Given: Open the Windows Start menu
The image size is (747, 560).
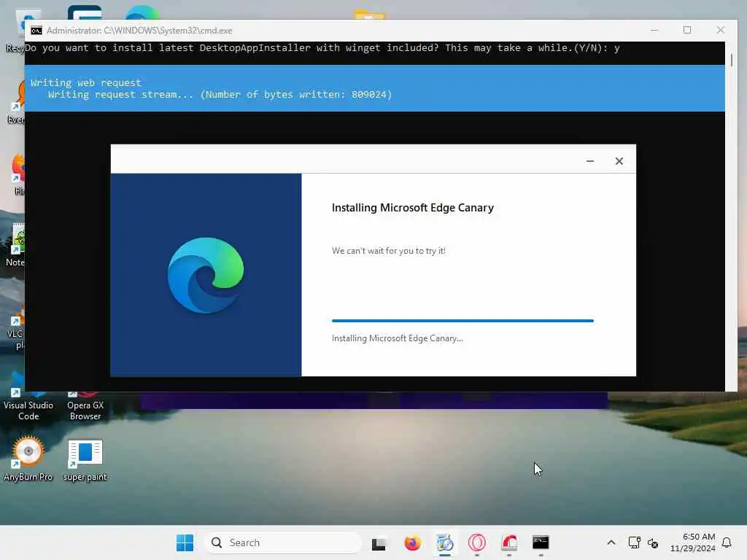Looking at the screenshot, I should coord(185,542).
